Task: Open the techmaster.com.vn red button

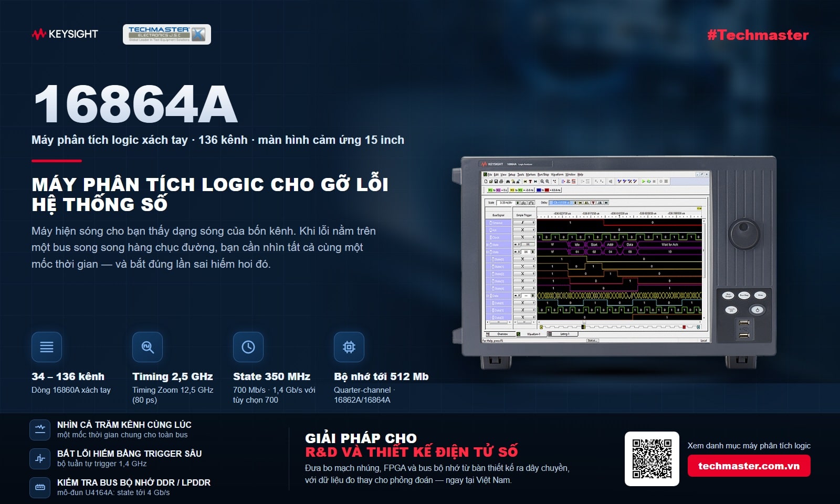Action: (x=749, y=466)
